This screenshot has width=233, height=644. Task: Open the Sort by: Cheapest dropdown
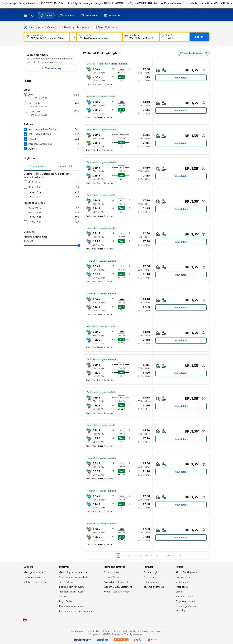tap(193, 53)
